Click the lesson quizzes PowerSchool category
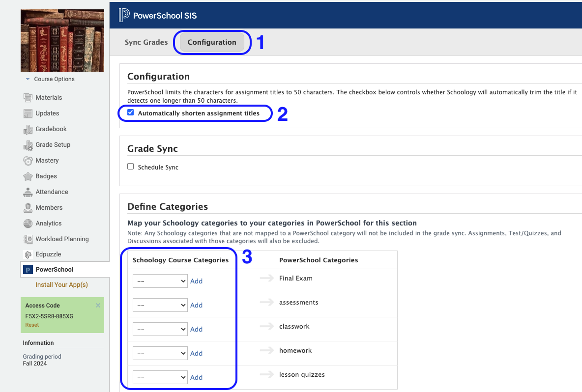Screen dimensions: 582x392 [x=302, y=375]
